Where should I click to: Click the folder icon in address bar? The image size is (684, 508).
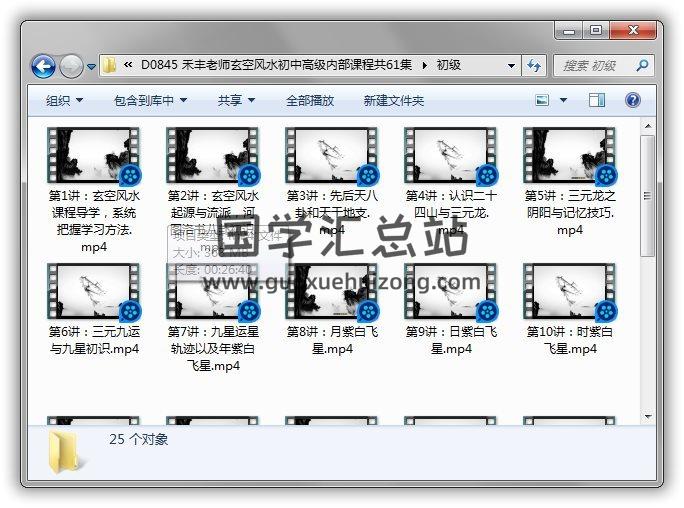pyautogui.click(x=110, y=66)
